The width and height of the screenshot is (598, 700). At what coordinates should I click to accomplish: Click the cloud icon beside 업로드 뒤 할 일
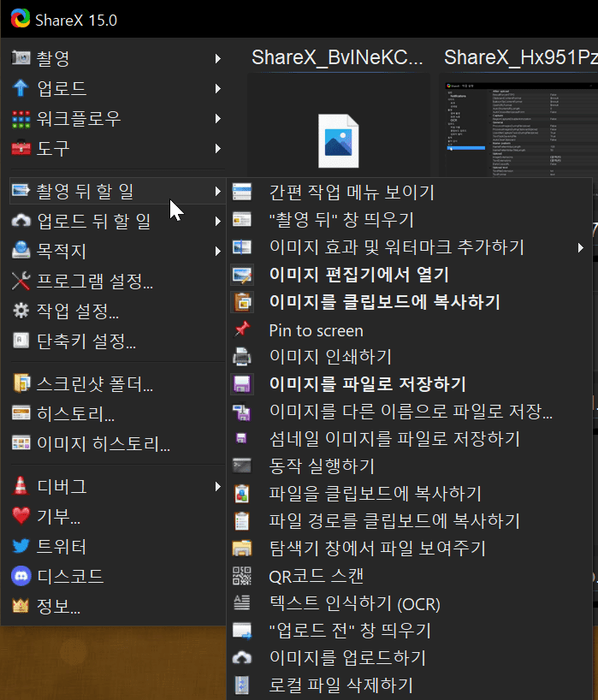21,221
